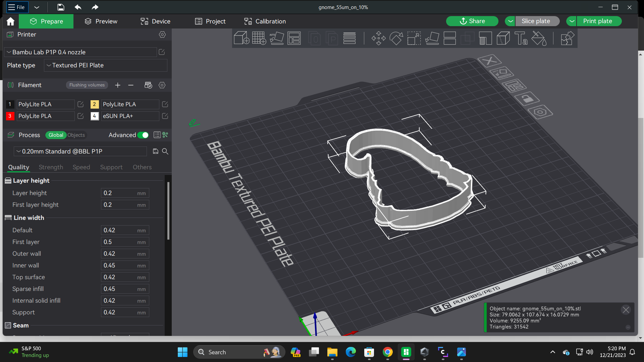Click the Slice plate button
The image size is (644, 362).
point(535,21)
